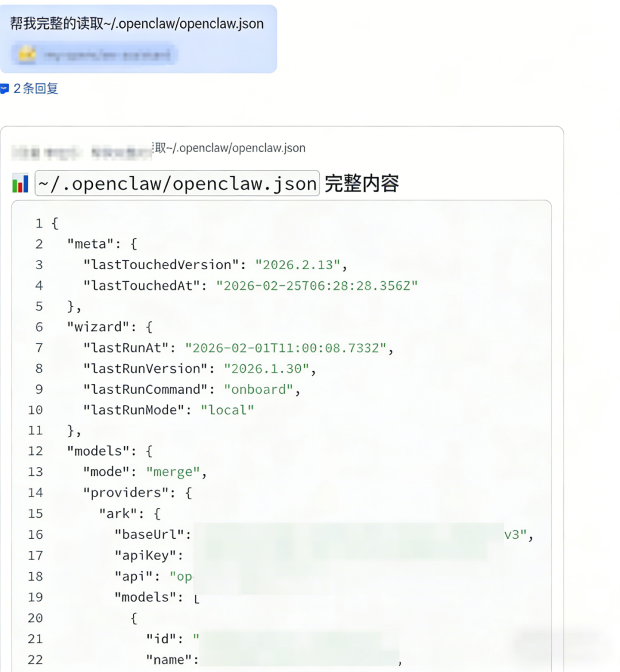Click the yellow folder emoji in message
620x672 pixels.
point(26,54)
